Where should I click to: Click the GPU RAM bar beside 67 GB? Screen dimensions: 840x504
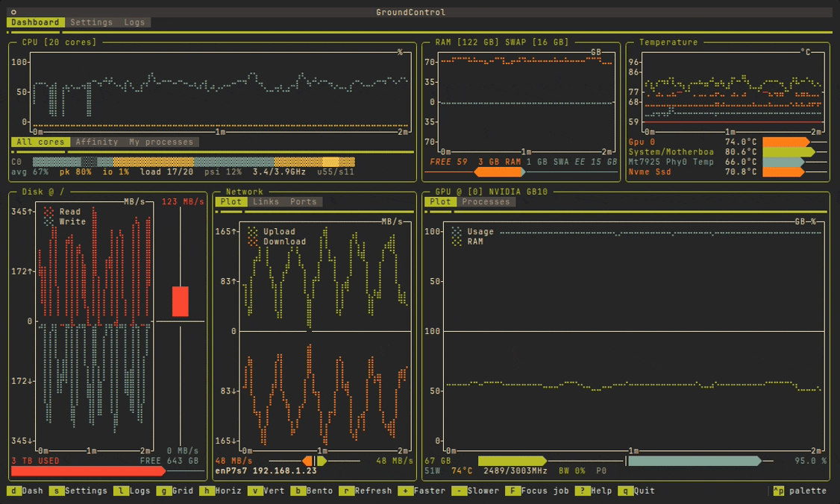coord(513,461)
